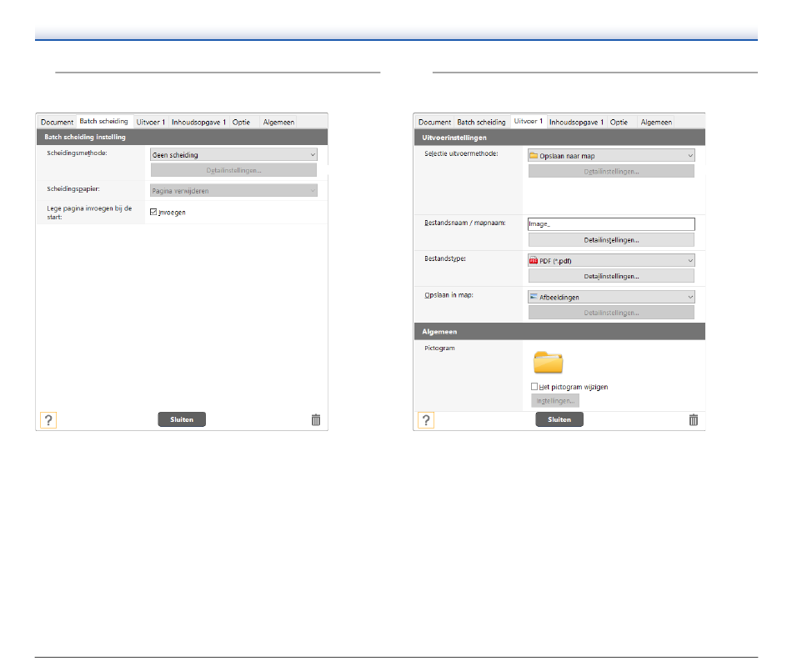
Task: Click the Scheidingsmethode label
Action: pyautogui.click(x=77, y=153)
